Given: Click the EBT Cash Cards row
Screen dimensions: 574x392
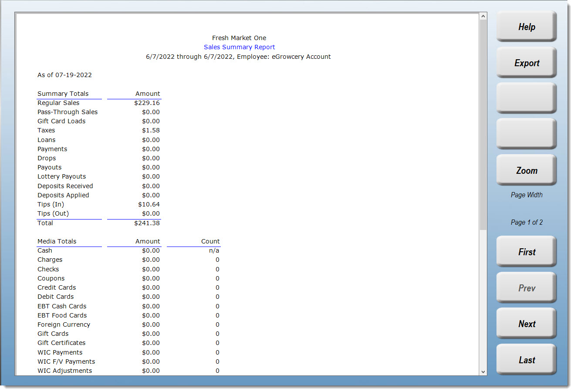Looking at the screenshot, I should (62, 306).
